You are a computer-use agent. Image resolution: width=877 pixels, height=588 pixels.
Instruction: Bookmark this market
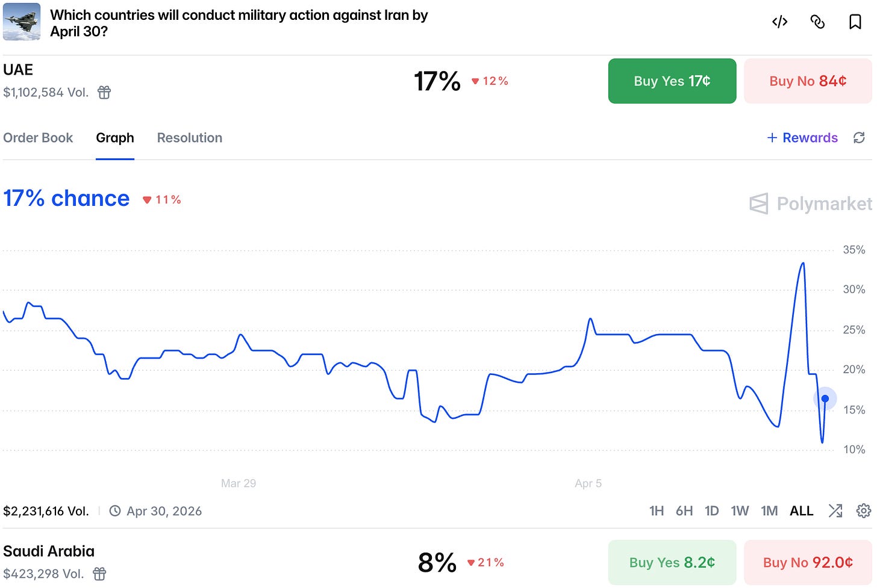(x=855, y=22)
